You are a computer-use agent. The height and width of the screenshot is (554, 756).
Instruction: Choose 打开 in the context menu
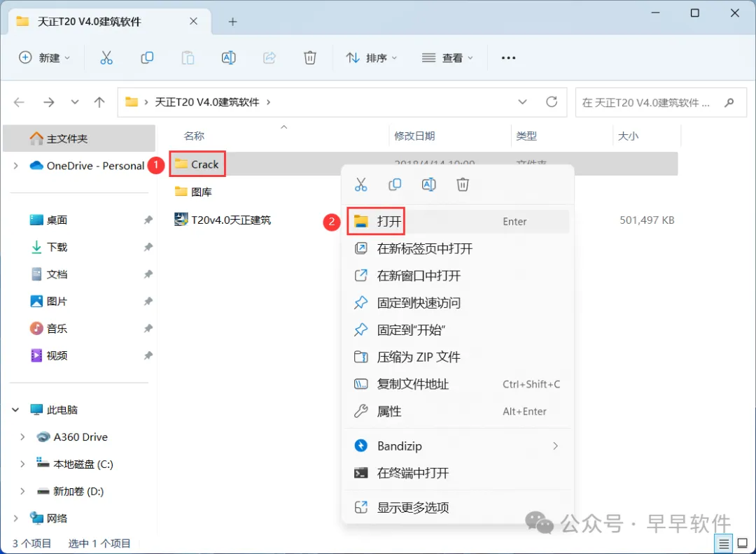click(458, 222)
